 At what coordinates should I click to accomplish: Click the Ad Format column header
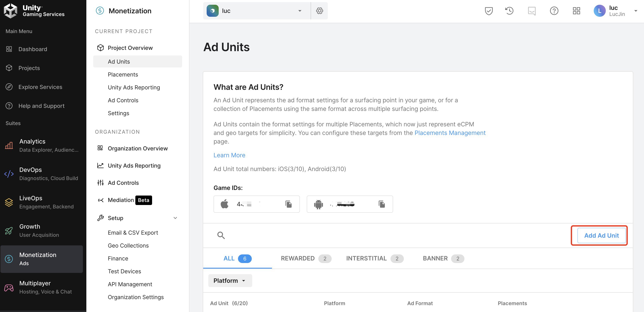(420, 303)
